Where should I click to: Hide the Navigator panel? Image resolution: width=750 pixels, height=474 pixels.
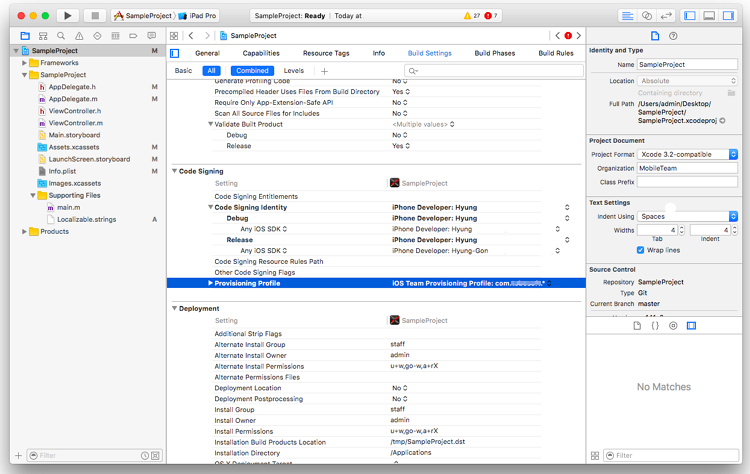pos(690,16)
